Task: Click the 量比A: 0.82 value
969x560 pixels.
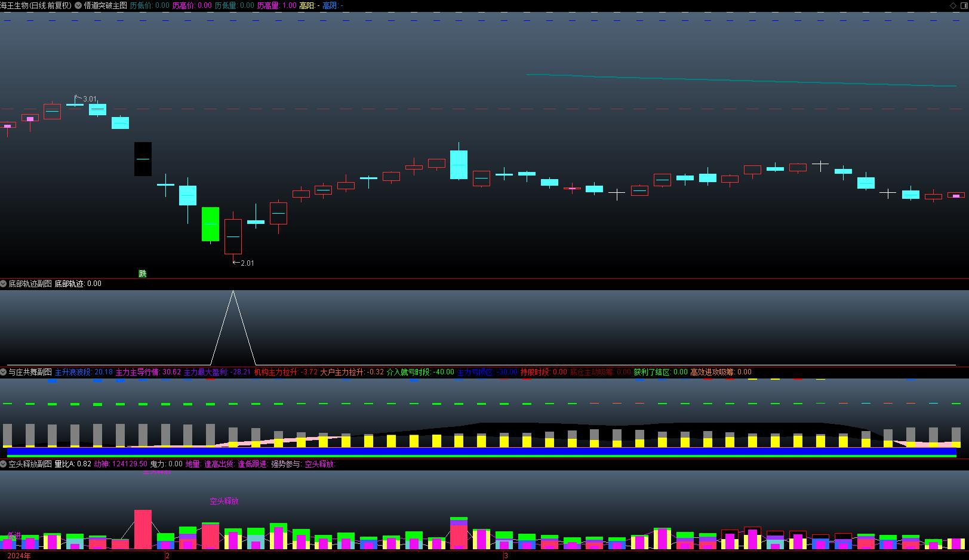Action: pyautogui.click(x=73, y=464)
